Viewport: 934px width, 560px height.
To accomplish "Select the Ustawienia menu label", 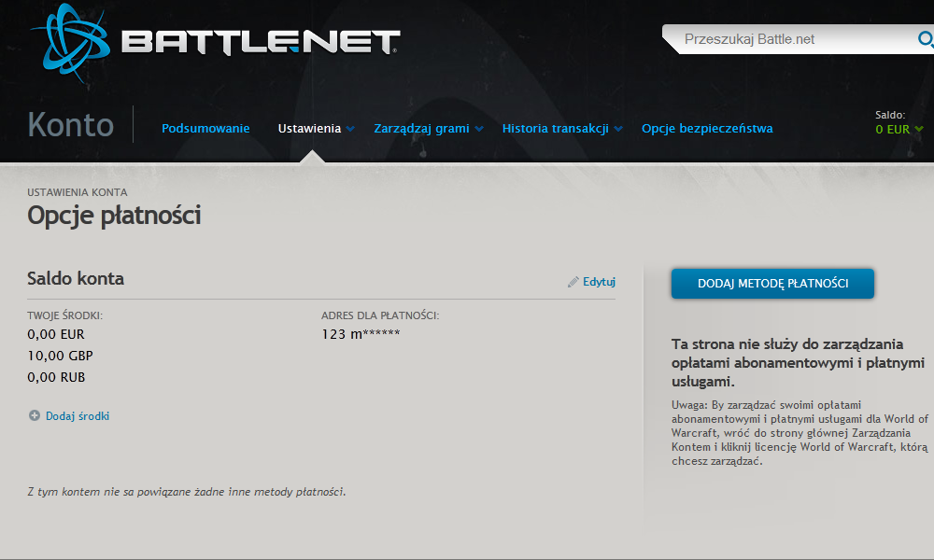I will [309, 129].
